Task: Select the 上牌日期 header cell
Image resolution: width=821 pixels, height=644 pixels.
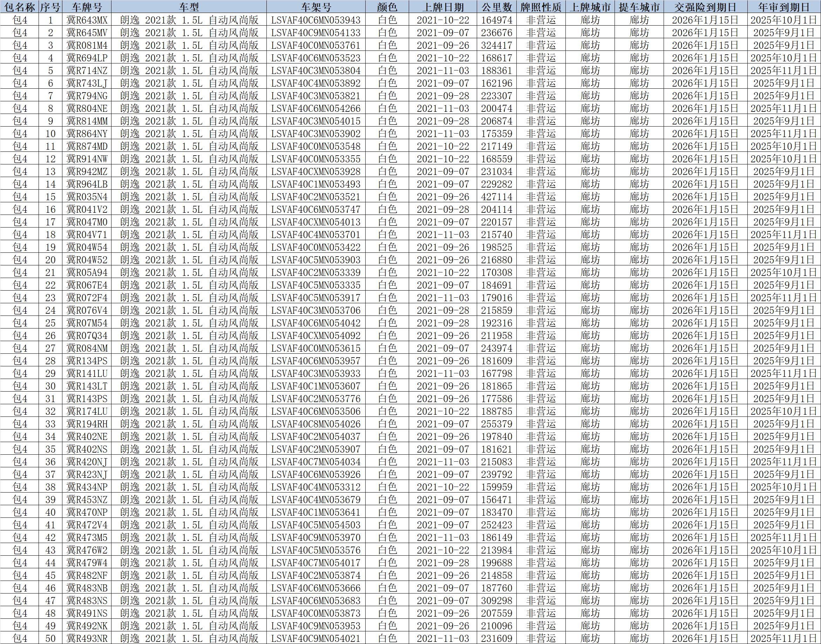Action: pos(443,7)
